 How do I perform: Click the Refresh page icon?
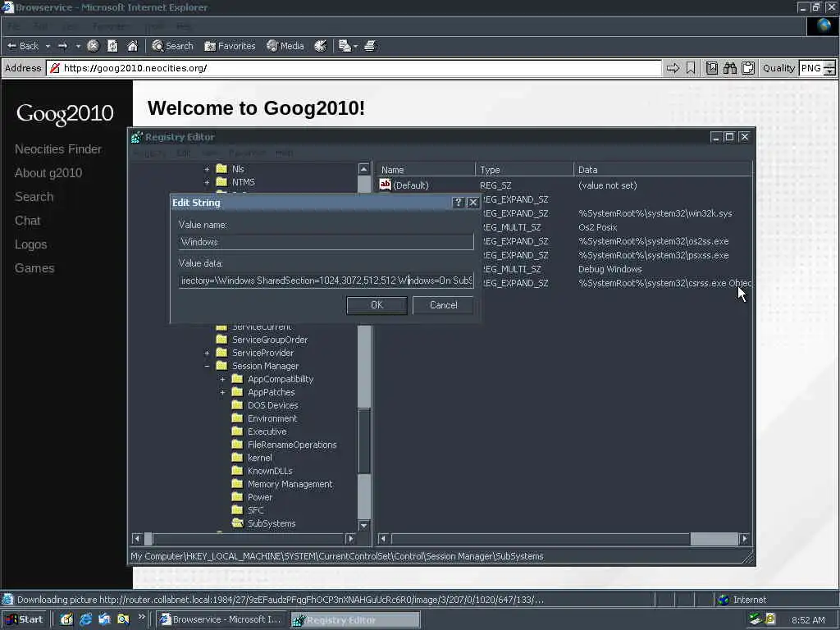112,46
